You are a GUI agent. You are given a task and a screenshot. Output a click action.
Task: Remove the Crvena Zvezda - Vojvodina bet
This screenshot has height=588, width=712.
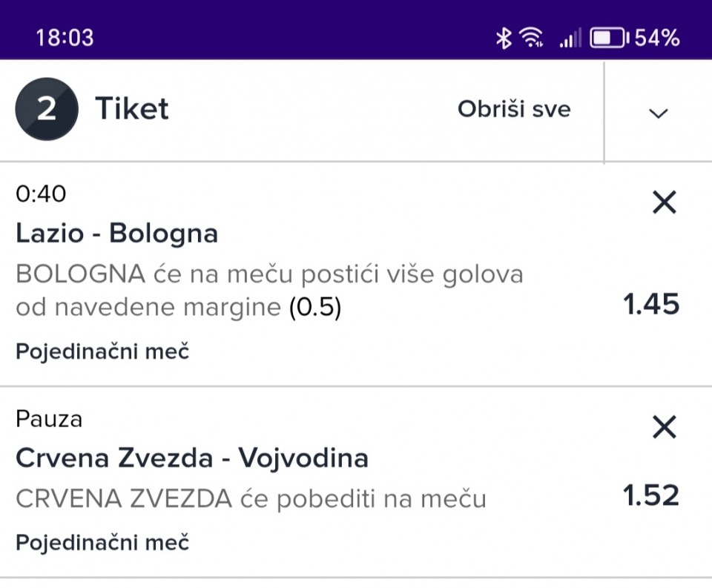pos(664,426)
